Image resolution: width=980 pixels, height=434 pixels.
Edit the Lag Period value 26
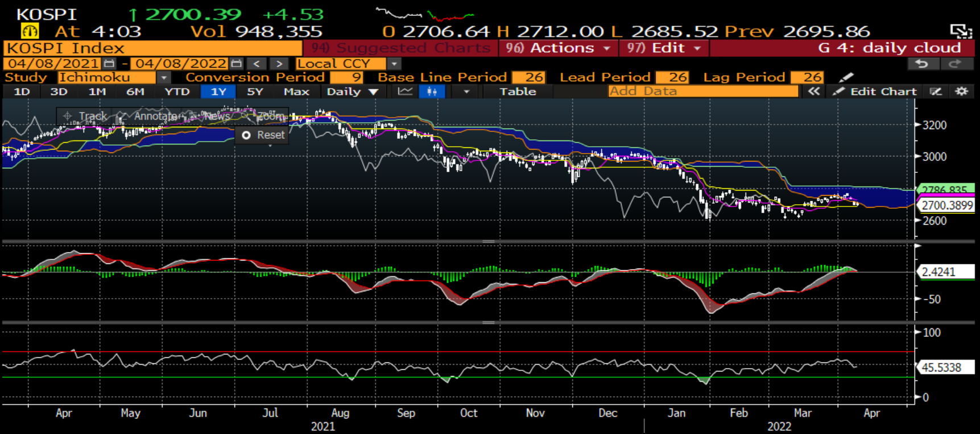click(807, 77)
